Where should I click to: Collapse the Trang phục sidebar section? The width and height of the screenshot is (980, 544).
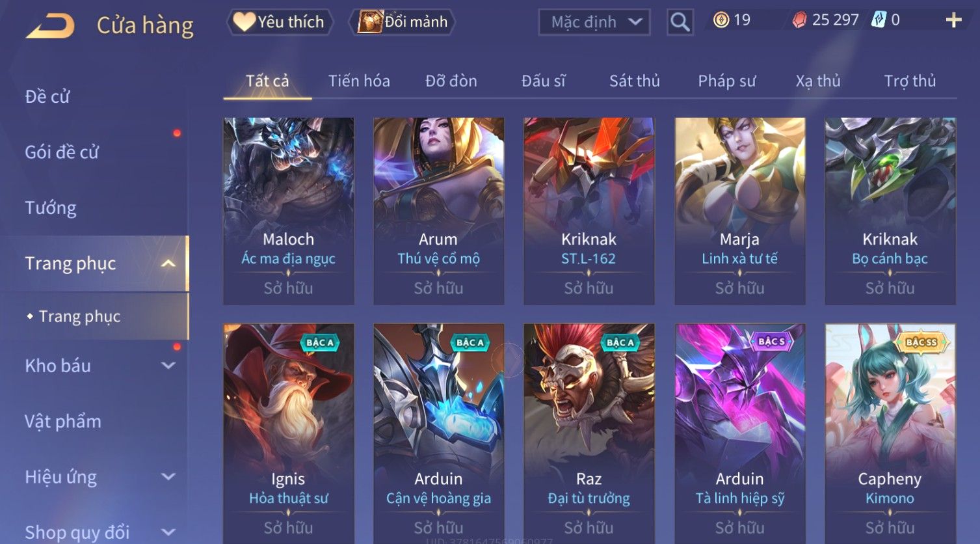(168, 264)
